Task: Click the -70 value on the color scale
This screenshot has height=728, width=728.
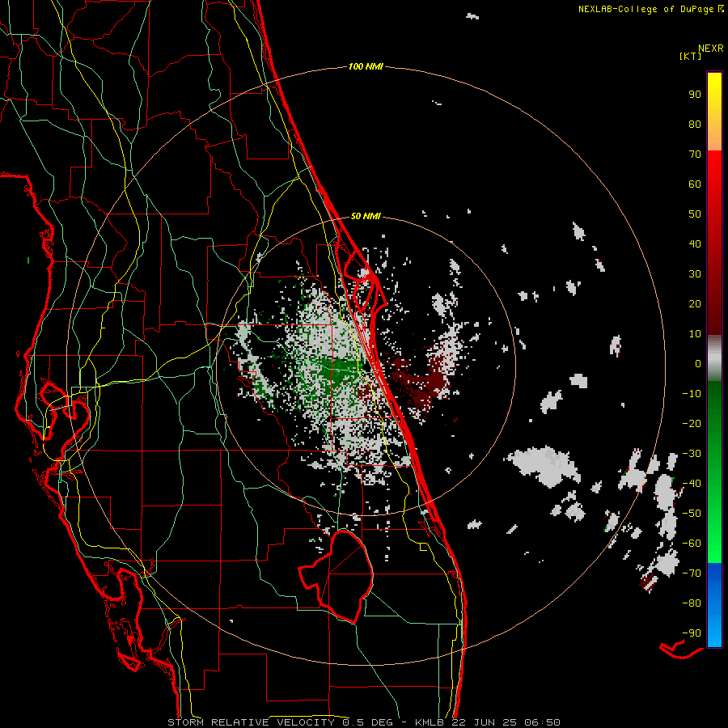Action: point(692,573)
